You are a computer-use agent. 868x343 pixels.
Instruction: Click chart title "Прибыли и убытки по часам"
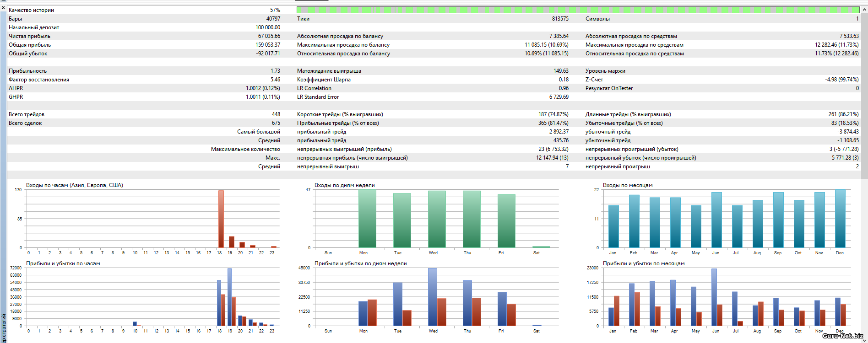pyautogui.click(x=63, y=263)
